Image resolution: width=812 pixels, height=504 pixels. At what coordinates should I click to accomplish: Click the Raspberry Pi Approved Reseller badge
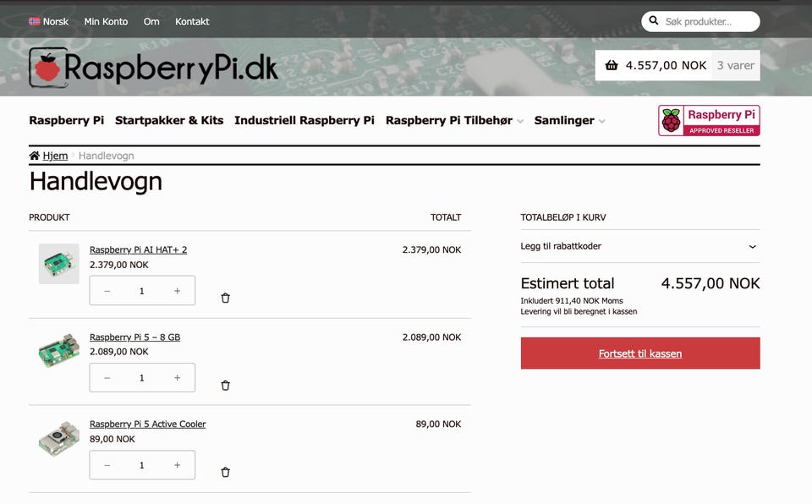(x=709, y=121)
